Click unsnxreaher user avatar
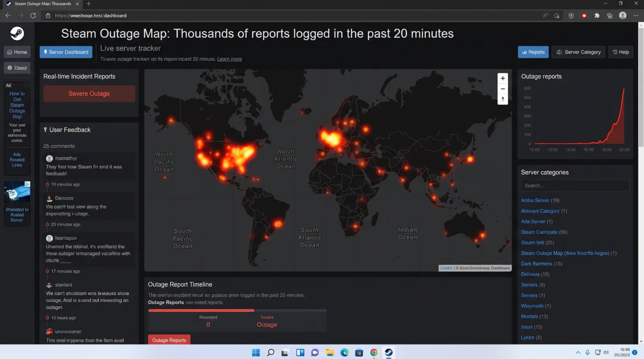The height and width of the screenshot is (359, 644). [50, 332]
